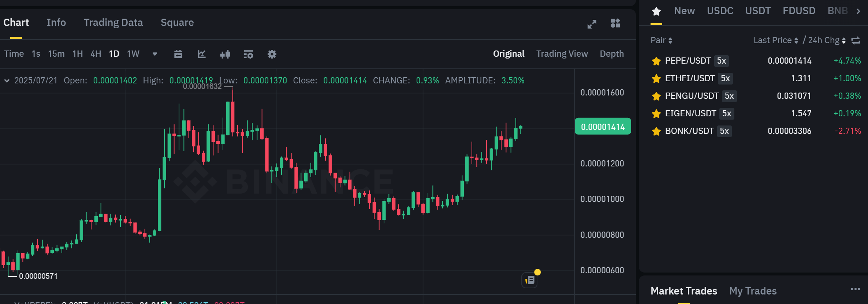Viewport: 868px width, 304px height.
Task: Click the current price label 0.00001414 on axis
Action: (x=603, y=127)
